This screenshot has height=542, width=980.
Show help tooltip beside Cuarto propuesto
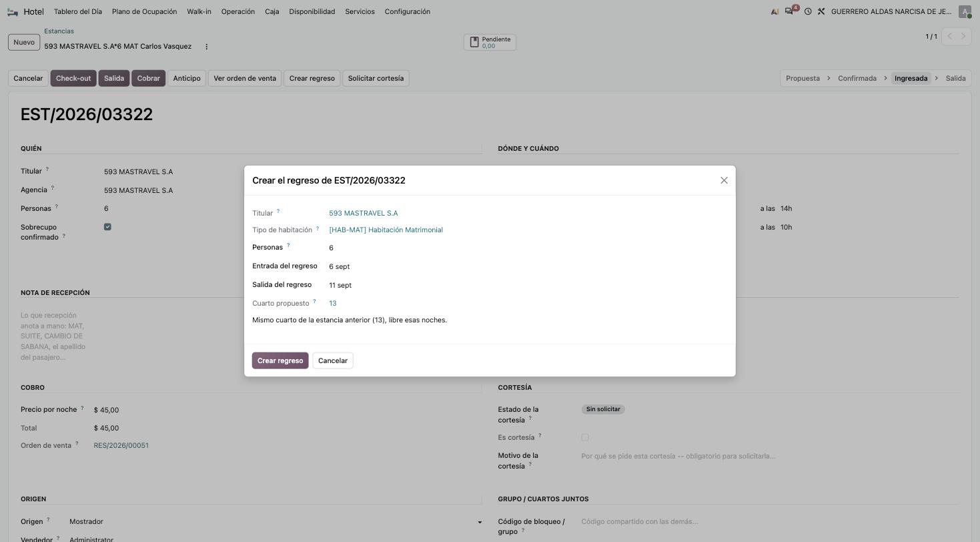tap(314, 301)
